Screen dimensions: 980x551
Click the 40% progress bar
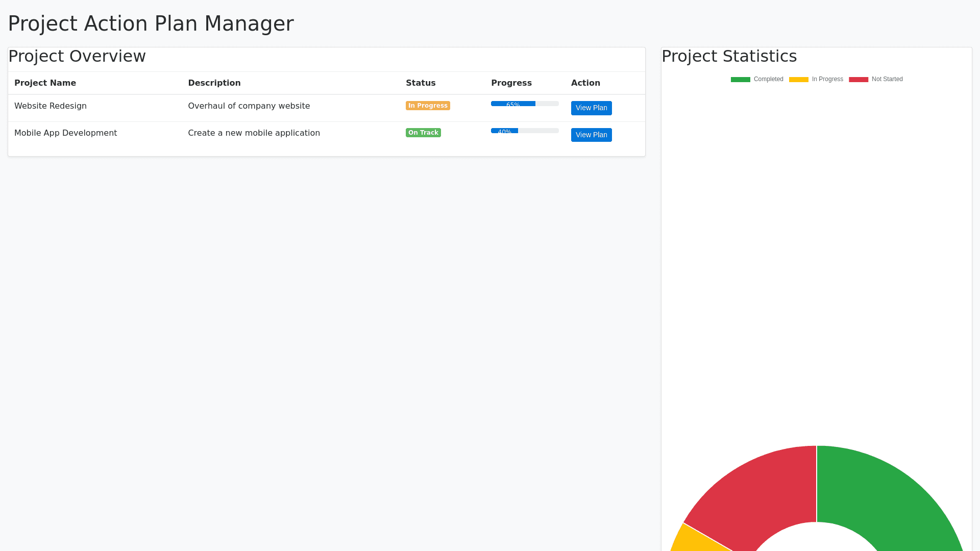coord(524,131)
